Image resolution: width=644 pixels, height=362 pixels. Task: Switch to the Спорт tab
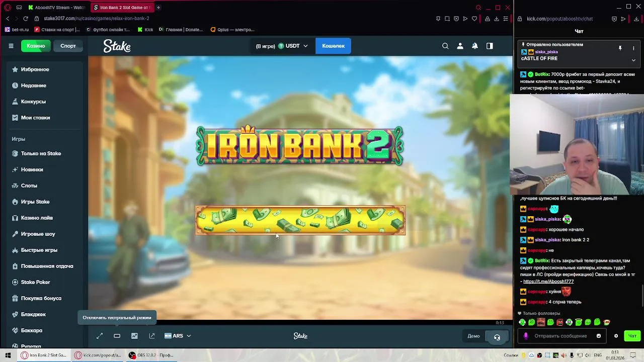[x=68, y=46]
